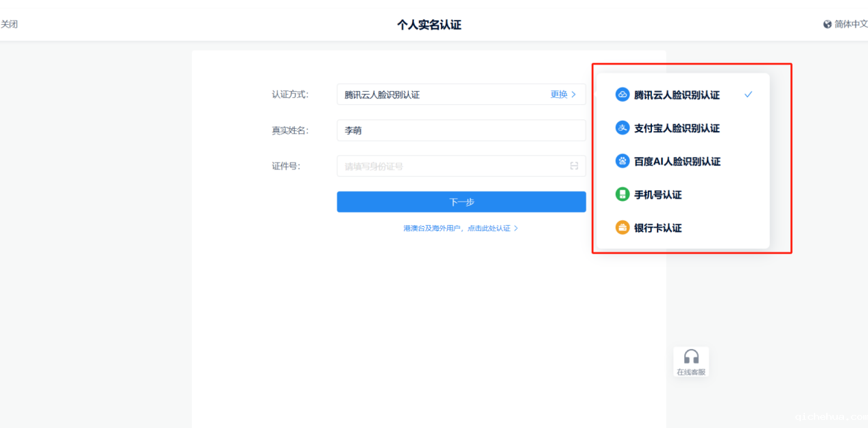Screen dimensions: 868x428
Task: Click the green phone number icon
Action: (x=622, y=194)
